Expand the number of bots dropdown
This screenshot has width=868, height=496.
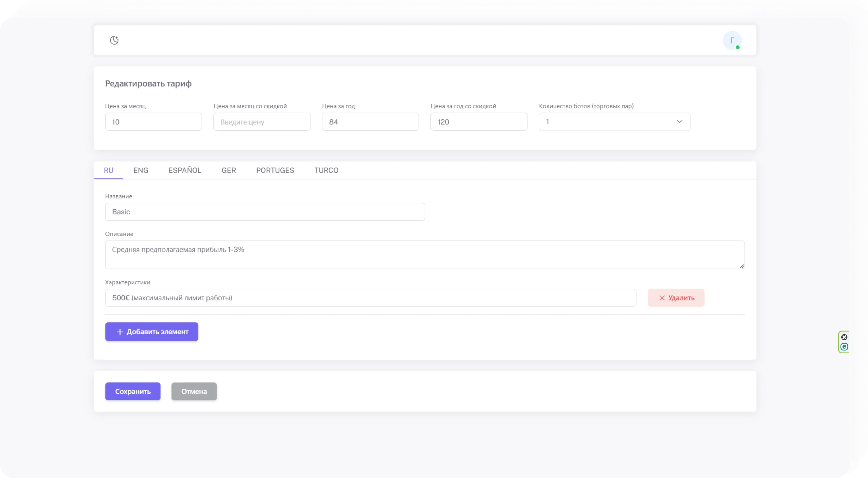pyautogui.click(x=614, y=122)
